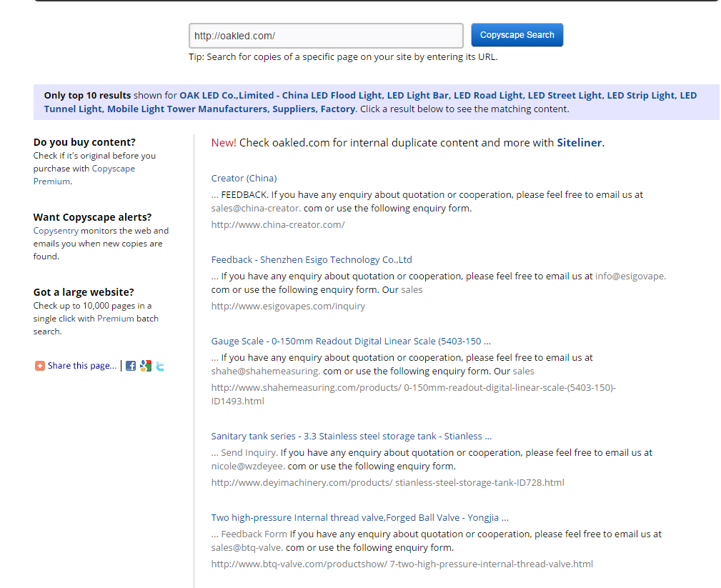Click the "Only top 10 results" text
The image size is (721, 588).
point(87,95)
